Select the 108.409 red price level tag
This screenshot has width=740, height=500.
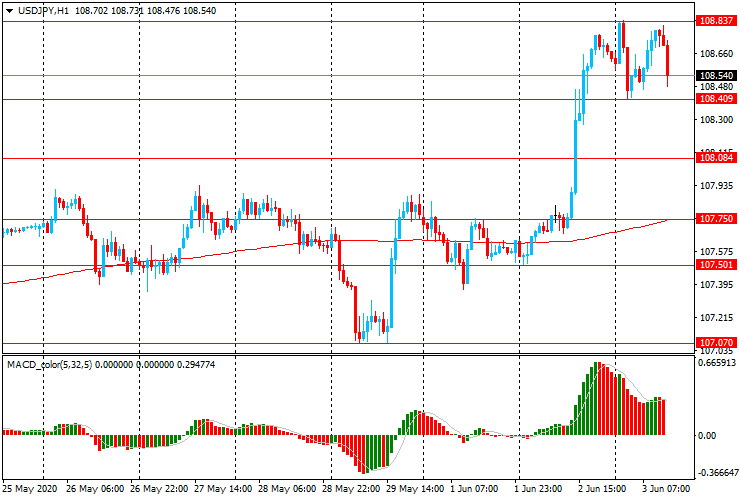(716, 99)
